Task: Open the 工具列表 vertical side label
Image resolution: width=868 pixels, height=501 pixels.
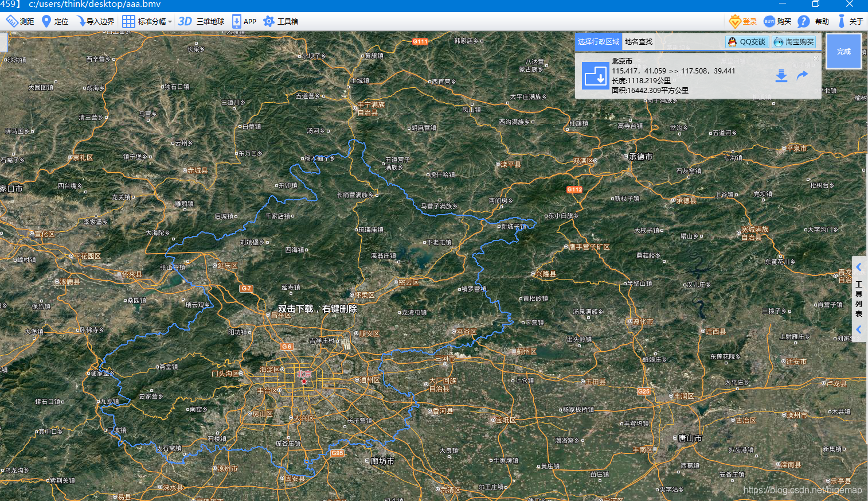Action: [x=859, y=298]
